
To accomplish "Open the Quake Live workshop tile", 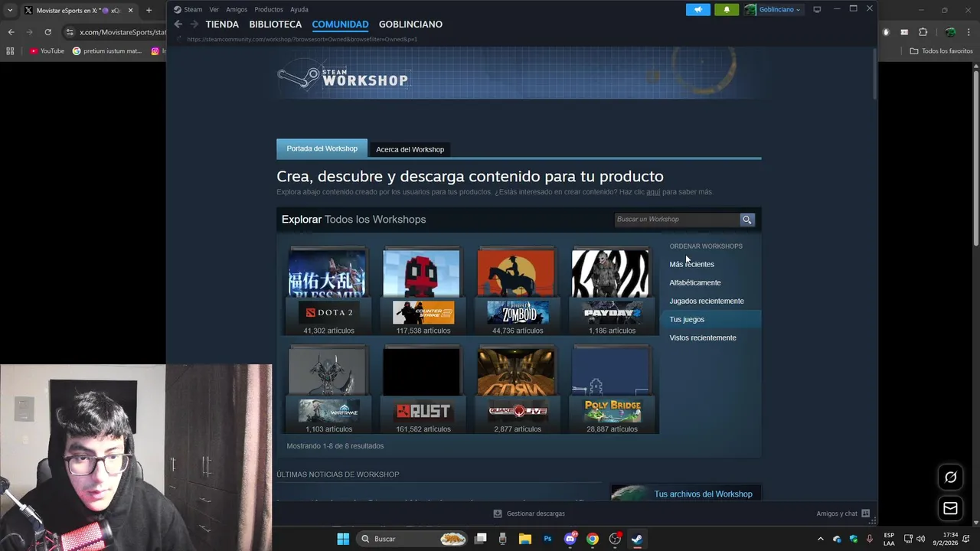I will click(x=518, y=390).
